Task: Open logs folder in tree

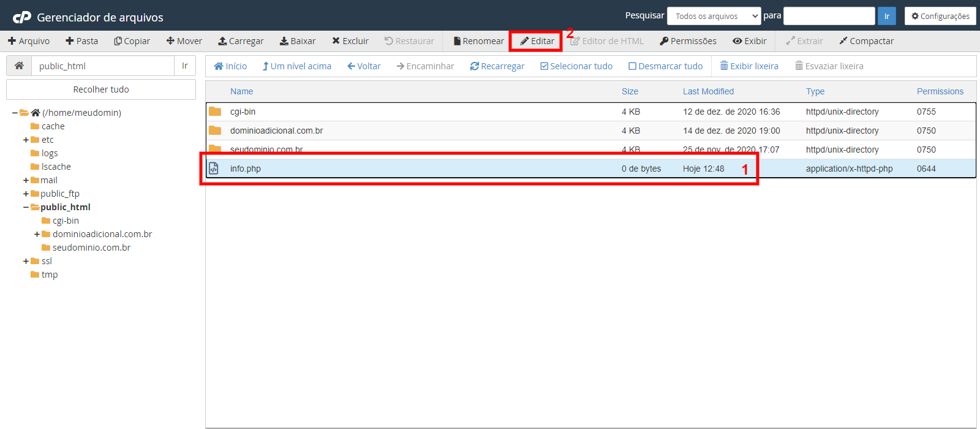Action: point(50,153)
